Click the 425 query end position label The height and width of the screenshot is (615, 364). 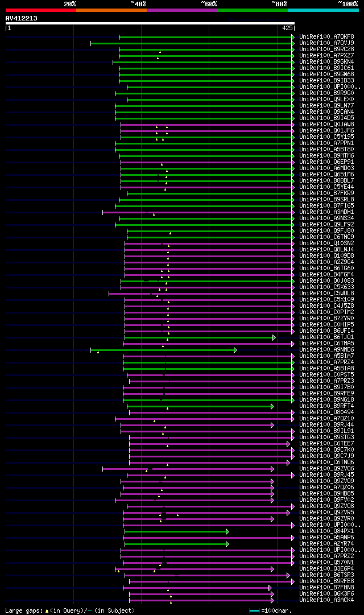287,28
